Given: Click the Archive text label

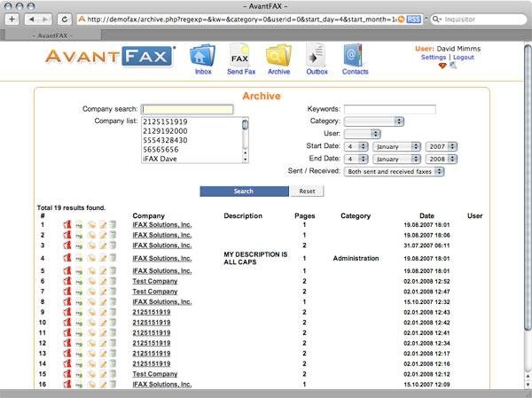Looking at the screenshot, I should tap(279, 72).
